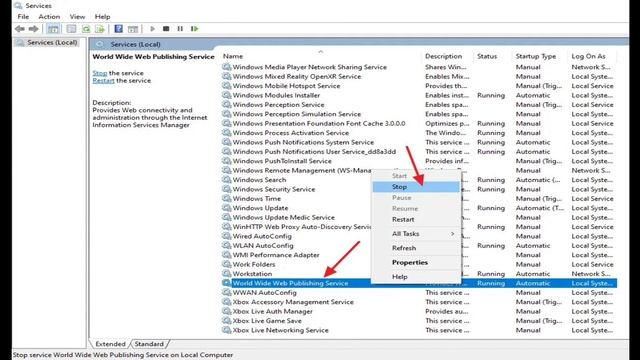Click the Stop the service link
The image size is (640, 360).
point(100,73)
